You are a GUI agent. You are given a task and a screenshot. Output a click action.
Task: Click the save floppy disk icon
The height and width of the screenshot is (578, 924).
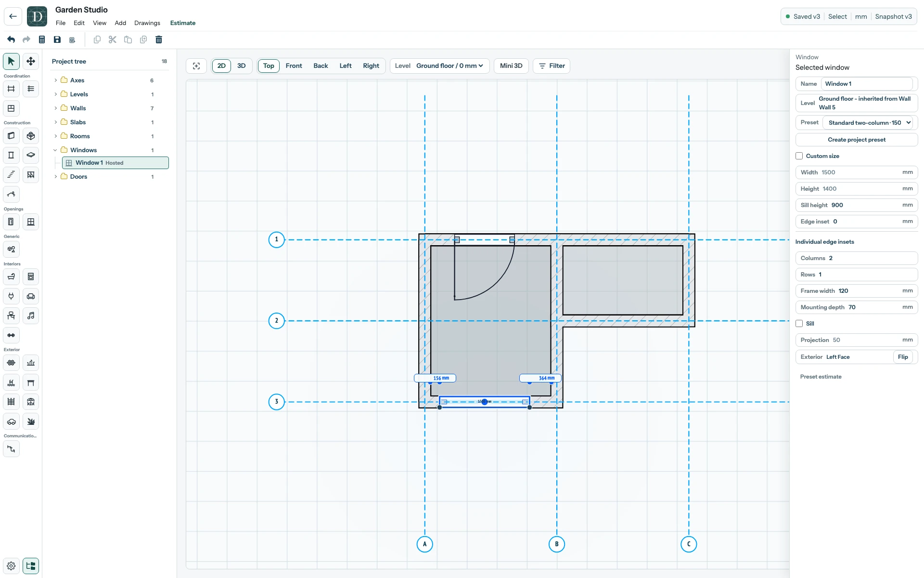(x=57, y=39)
